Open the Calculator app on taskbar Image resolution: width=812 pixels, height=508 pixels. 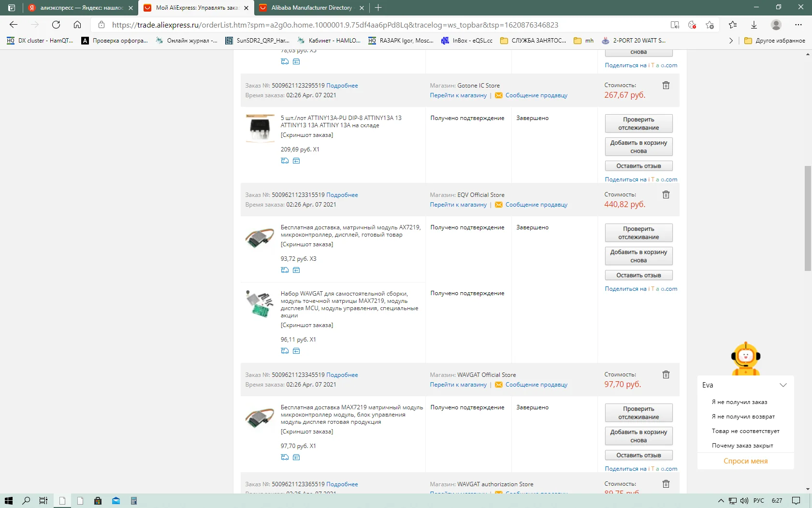[134, 501]
